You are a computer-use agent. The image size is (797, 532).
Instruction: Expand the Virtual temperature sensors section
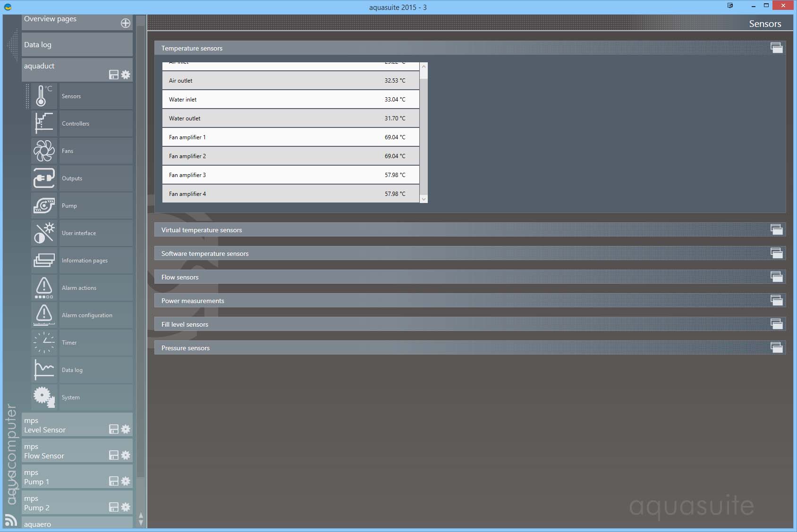point(777,229)
